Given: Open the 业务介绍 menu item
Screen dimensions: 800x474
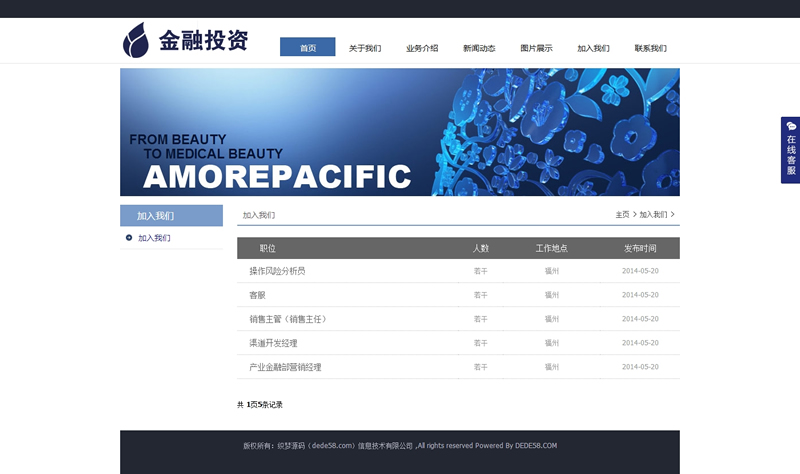Looking at the screenshot, I should click(421, 48).
